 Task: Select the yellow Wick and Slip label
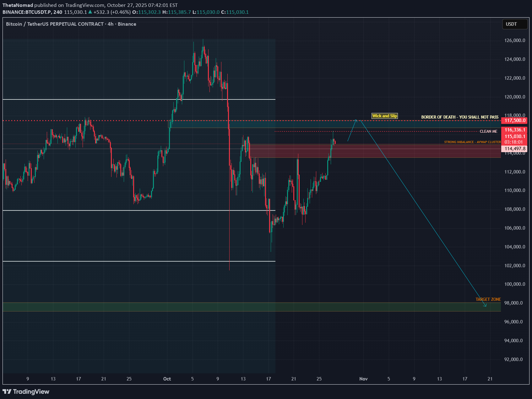pos(384,116)
